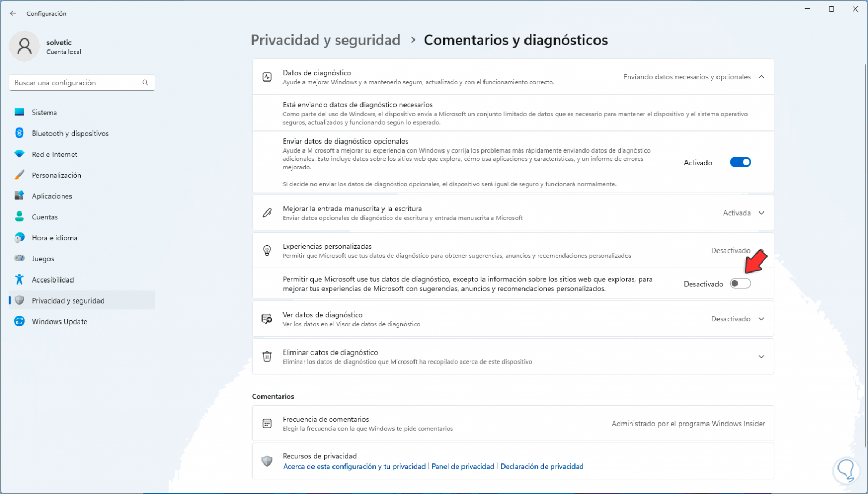Screen dimensions: 868x494
Task: Open the Sistema settings category
Action: [x=44, y=113]
